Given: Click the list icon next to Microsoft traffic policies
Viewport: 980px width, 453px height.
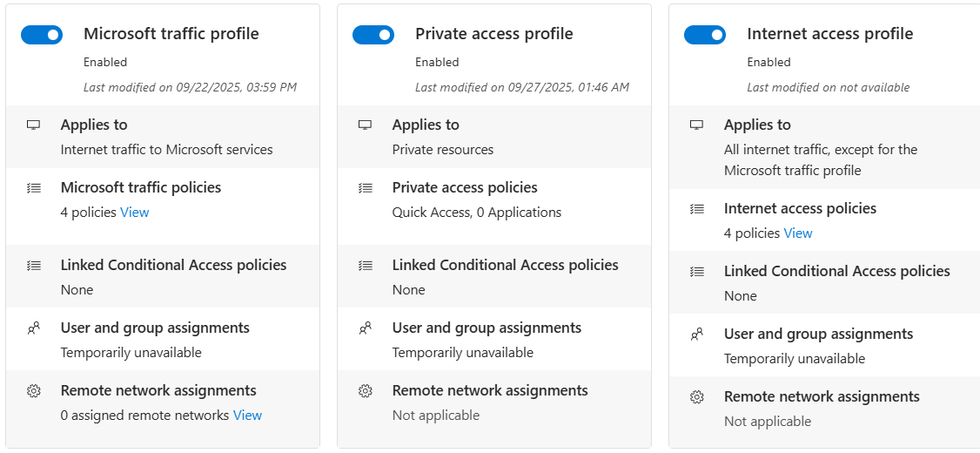Looking at the screenshot, I should tap(34, 188).
